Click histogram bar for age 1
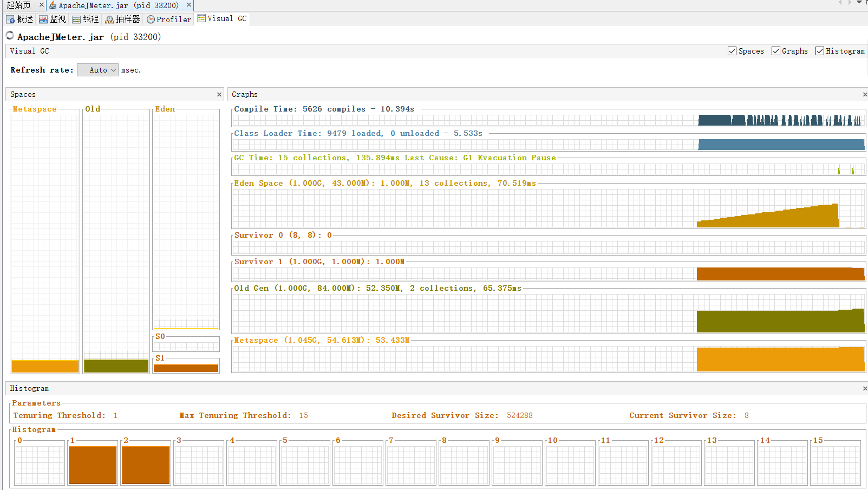 tap(93, 465)
